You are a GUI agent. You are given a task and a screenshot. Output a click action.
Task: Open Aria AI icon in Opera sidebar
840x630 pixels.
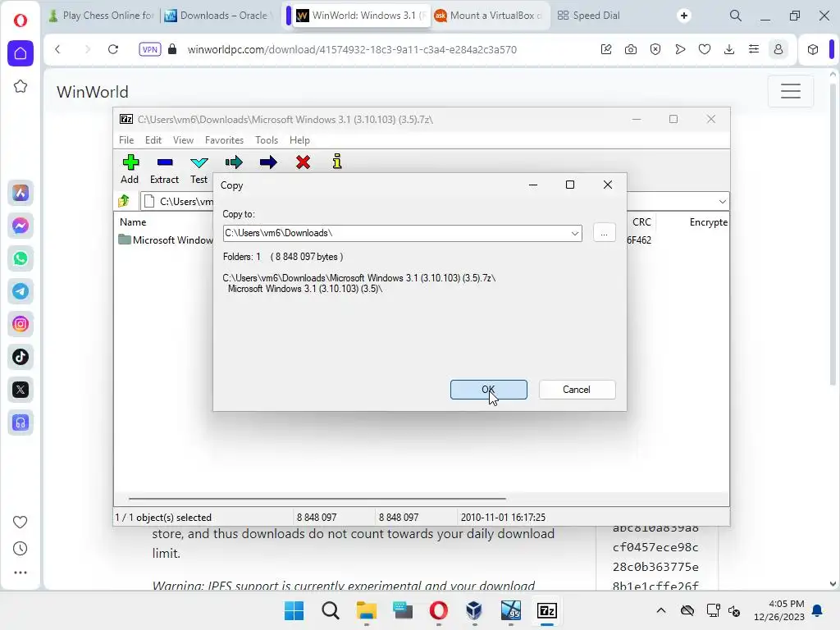point(21,193)
